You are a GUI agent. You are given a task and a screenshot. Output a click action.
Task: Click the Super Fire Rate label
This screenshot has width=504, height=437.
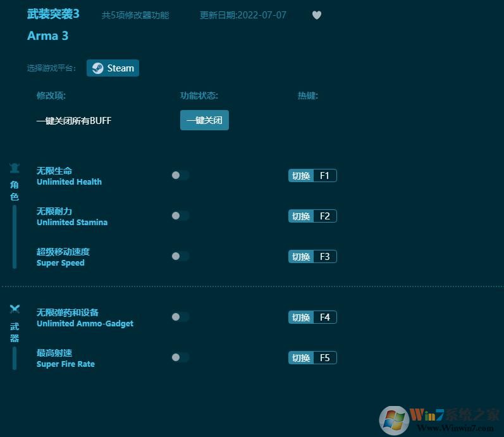click(x=66, y=364)
